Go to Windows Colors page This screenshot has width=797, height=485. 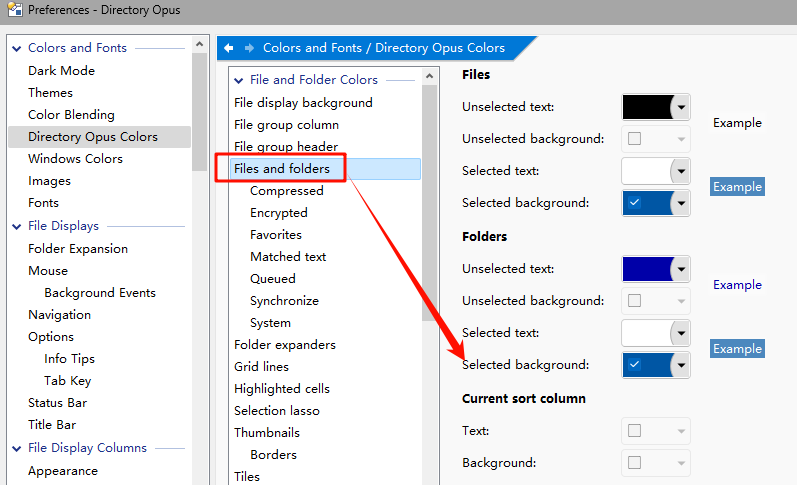(x=75, y=159)
